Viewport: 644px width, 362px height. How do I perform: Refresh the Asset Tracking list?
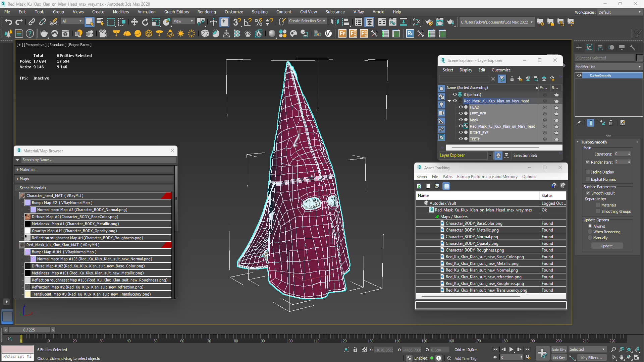419,186
